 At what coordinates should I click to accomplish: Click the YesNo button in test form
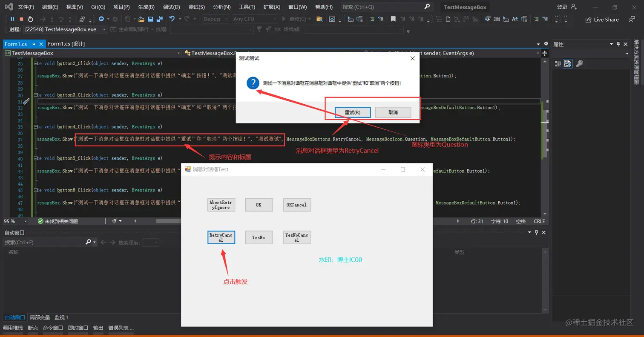[259, 237]
